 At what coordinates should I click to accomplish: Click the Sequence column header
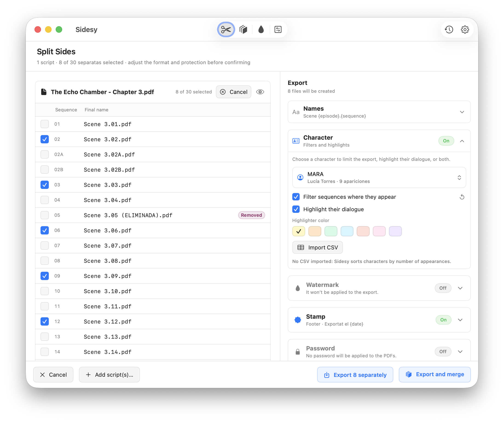(66, 110)
